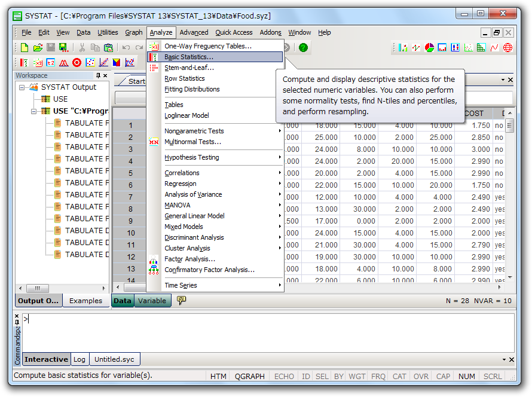Screen dimensions: 532x397
Task: Choose Confirmatory Factor Analysis menu entry
Action: pyautogui.click(x=215, y=270)
